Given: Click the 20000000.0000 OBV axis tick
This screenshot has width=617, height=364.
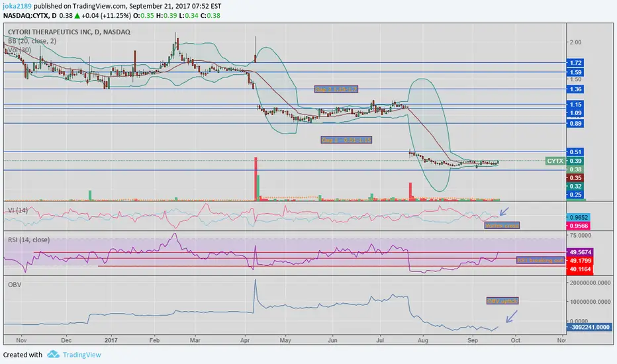Looking at the screenshot, I should coord(590,283).
